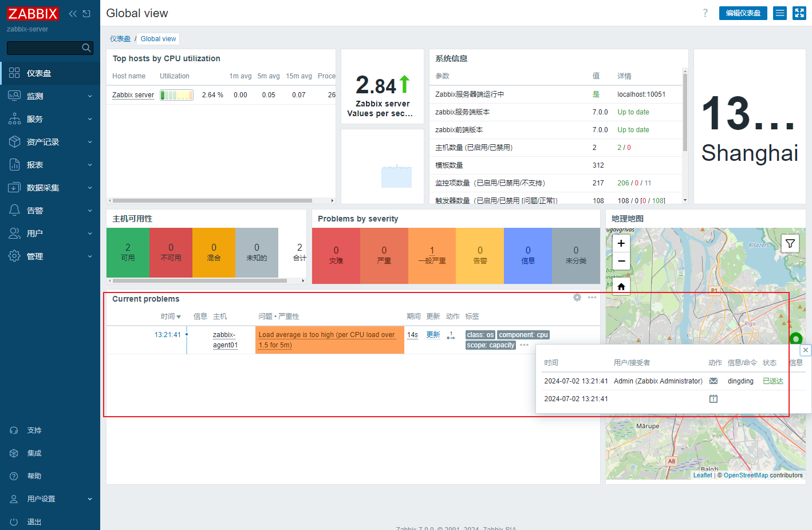Click system info vertical scrollbar
Screen dimensions: 812x530
pyautogui.click(x=685, y=112)
